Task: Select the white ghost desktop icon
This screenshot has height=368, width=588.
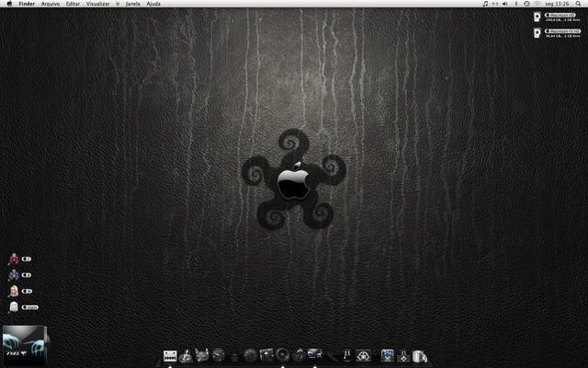Action: point(14,306)
